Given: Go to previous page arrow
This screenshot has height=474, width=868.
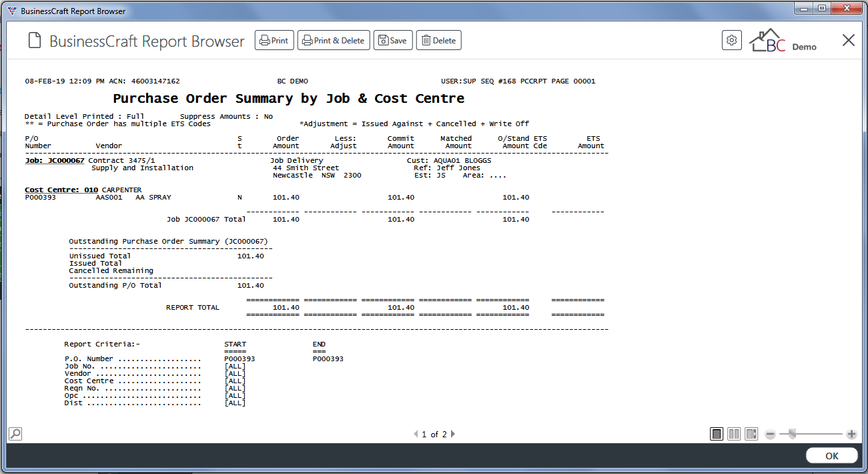Looking at the screenshot, I should pos(415,434).
